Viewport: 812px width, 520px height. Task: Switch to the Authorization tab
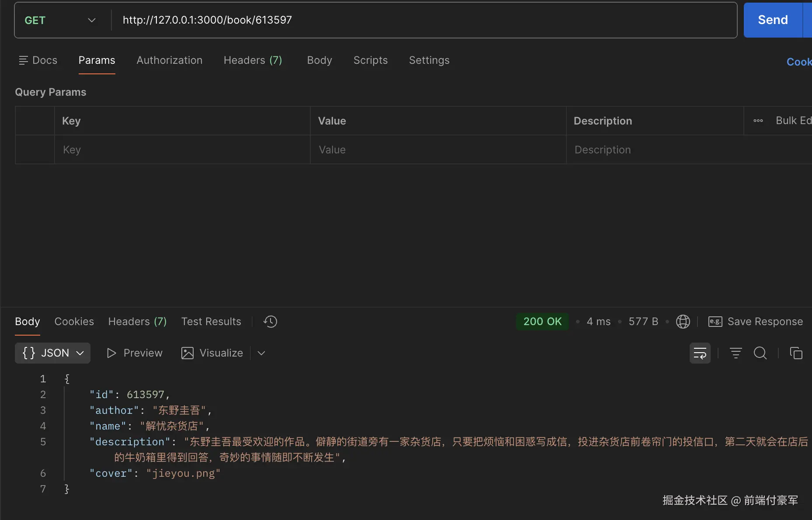[x=170, y=60]
